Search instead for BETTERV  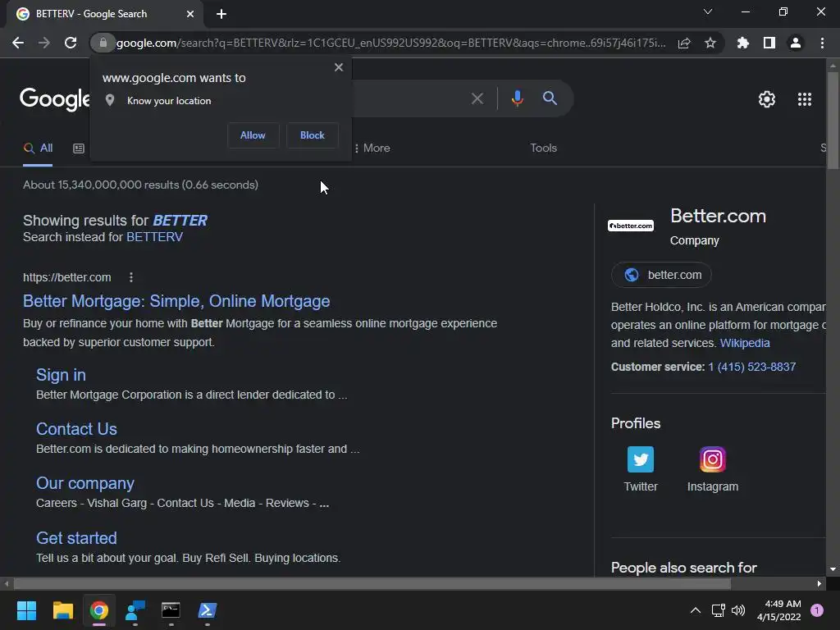(154, 237)
